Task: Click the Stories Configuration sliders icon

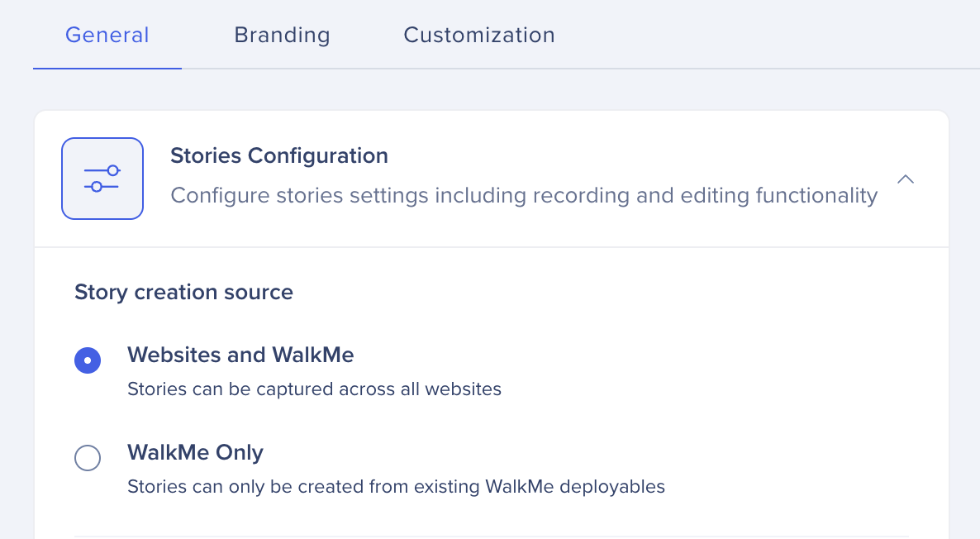Action: coord(102,179)
